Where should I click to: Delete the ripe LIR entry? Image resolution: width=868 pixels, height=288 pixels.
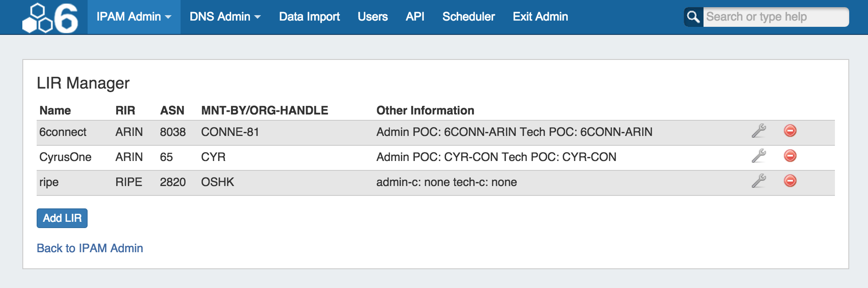790,181
